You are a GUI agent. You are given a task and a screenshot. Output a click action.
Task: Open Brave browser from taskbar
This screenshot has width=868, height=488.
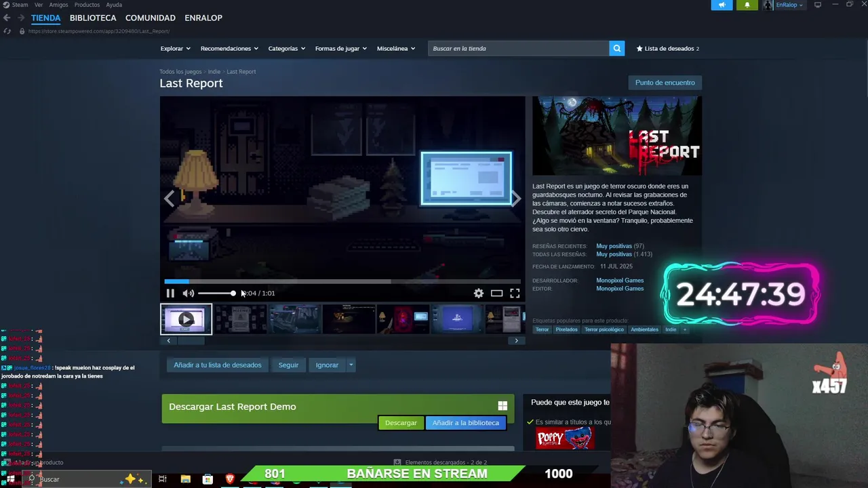click(x=230, y=479)
